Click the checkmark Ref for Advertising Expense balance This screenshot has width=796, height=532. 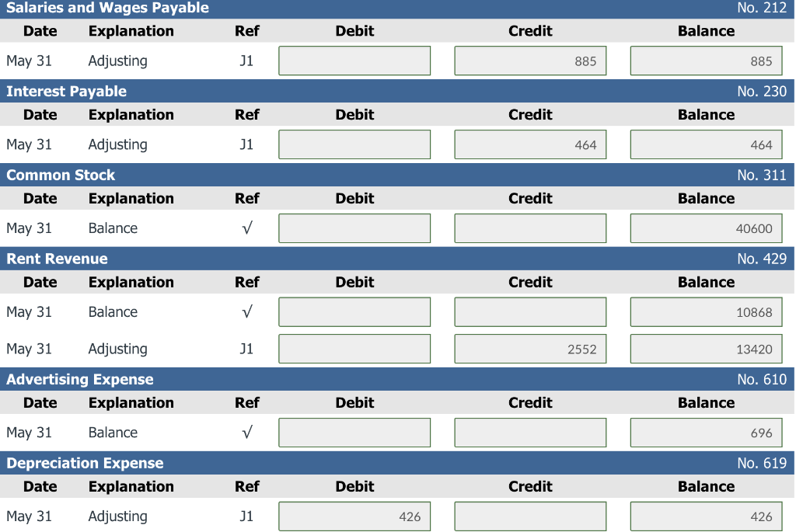tap(246, 432)
